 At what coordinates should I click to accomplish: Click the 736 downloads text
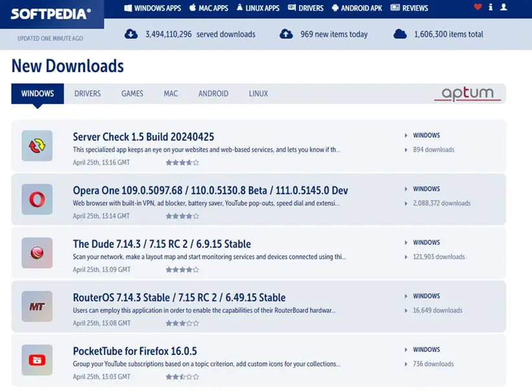tap(433, 364)
